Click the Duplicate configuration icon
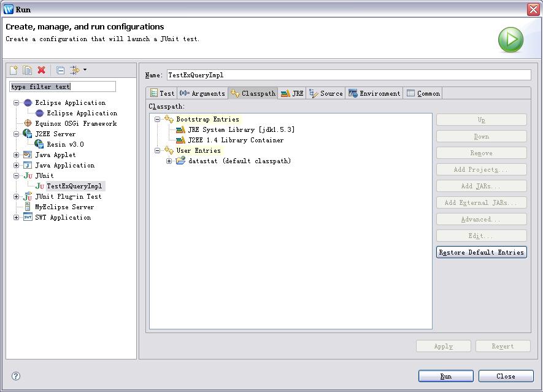Viewport: 543px width, 392px height. (x=28, y=71)
